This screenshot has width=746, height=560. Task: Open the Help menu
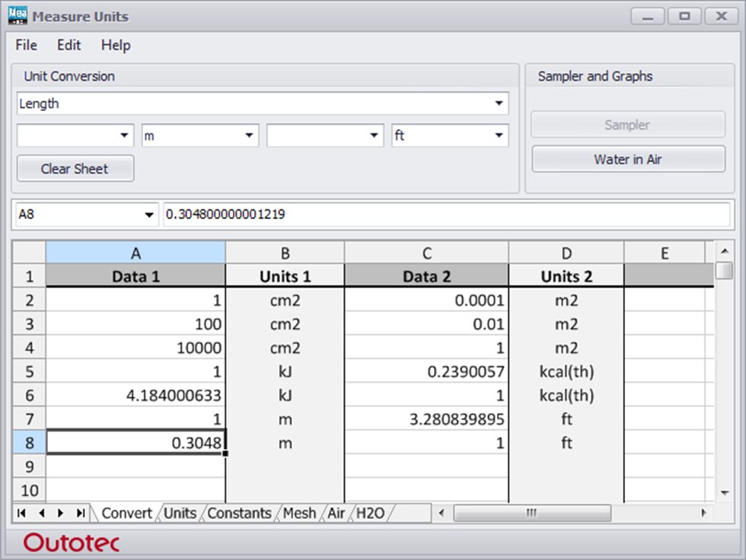pos(116,46)
